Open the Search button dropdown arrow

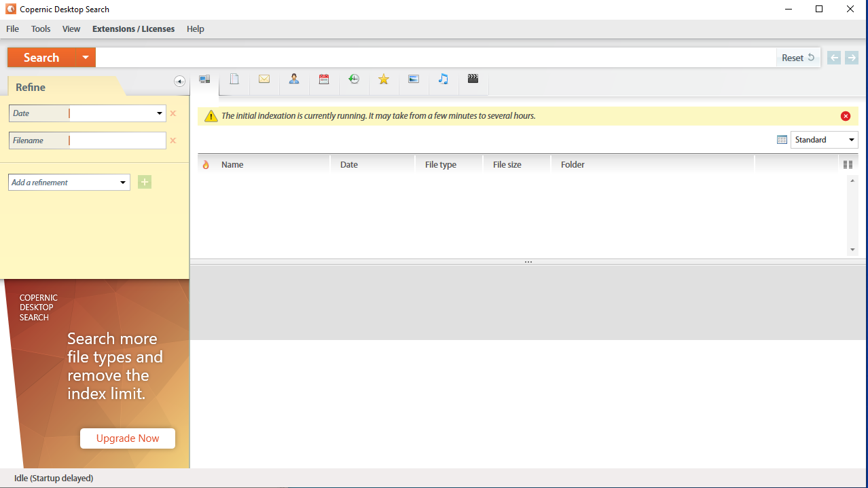point(86,58)
